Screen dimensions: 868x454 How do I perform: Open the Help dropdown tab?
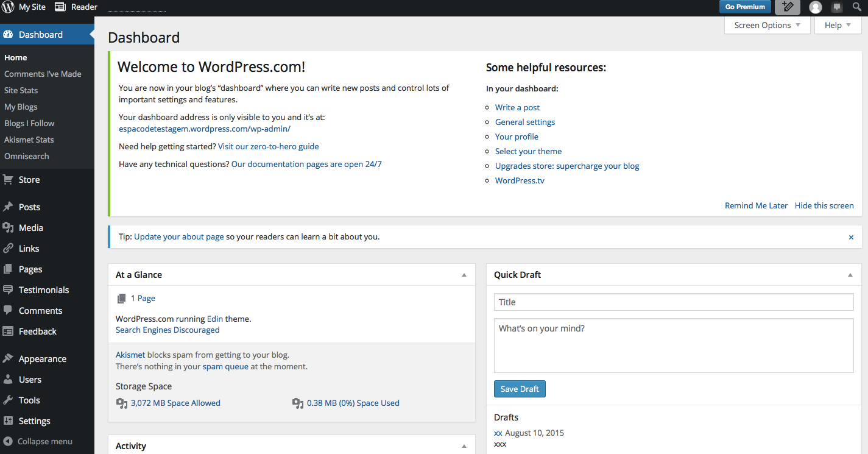point(838,25)
